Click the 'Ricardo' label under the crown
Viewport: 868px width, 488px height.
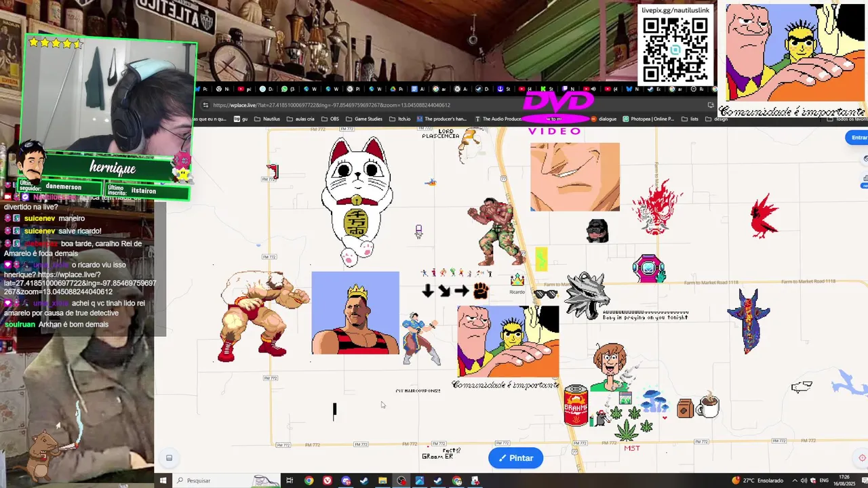click(x=517, y=292)
